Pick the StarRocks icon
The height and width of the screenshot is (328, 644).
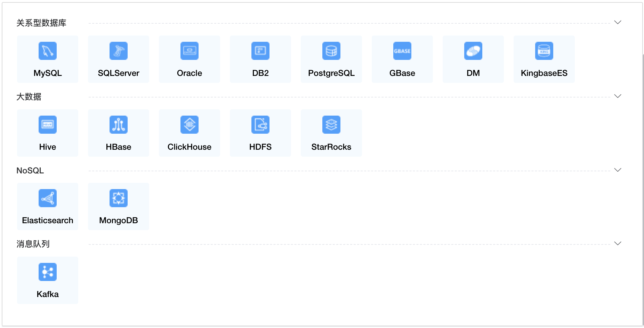[x=331, y=125]
